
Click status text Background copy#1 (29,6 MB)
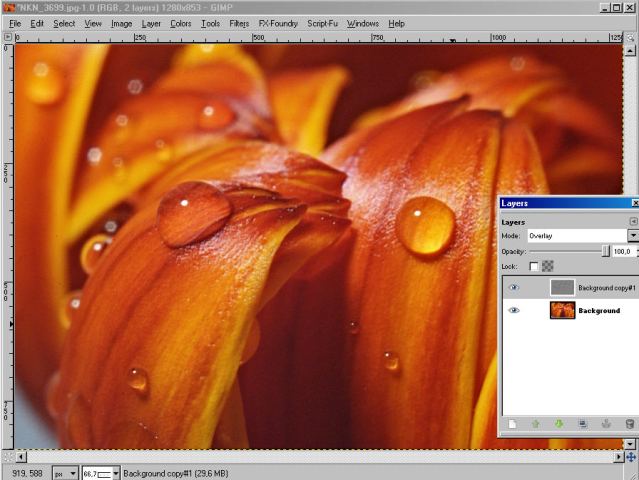click(176, 473)
